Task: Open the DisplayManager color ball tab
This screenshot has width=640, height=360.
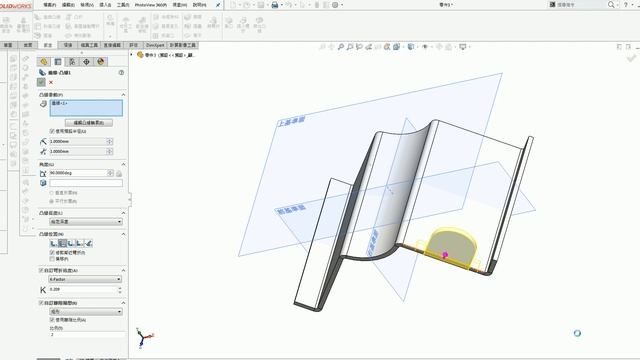Action: pos(100,62)
